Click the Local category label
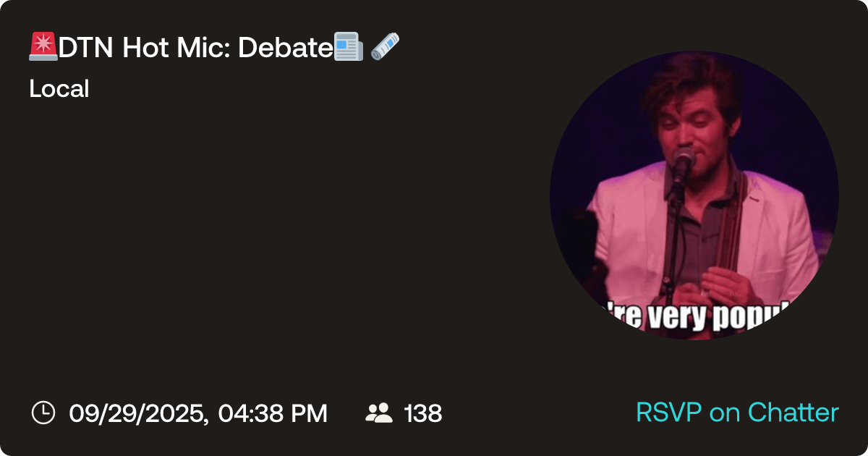The image size is (868, 456). pos(59,89)
